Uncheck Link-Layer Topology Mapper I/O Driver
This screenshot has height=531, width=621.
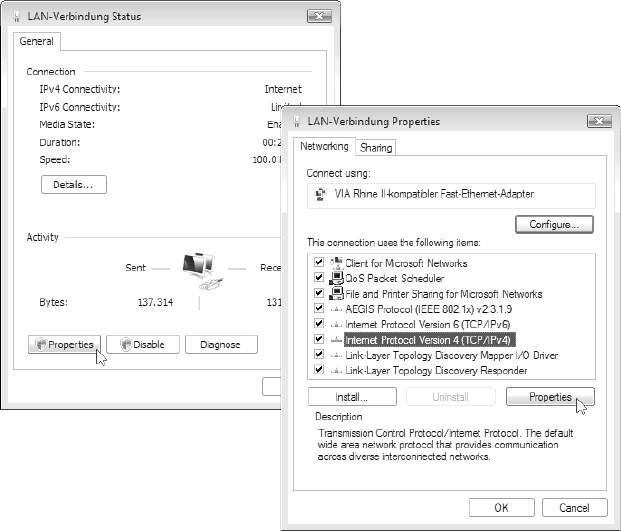coord(318,354)
